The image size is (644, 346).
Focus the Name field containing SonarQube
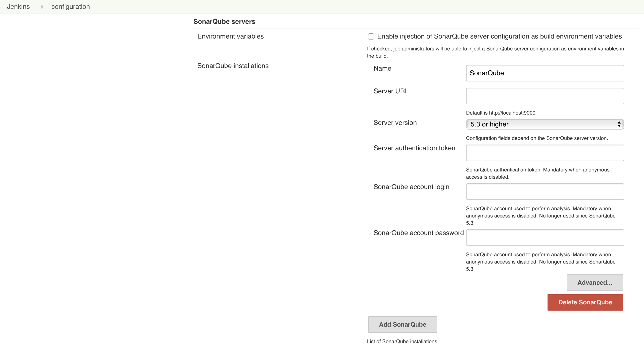(x=545, y=73)
